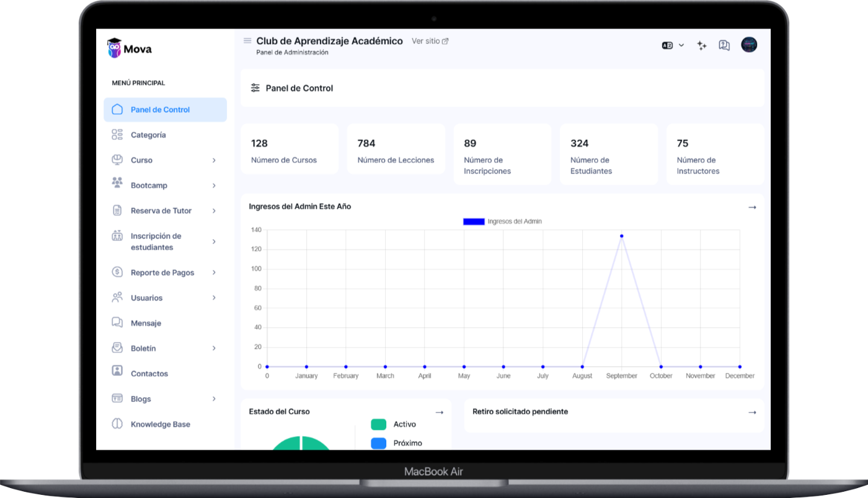Click the user profile avatar

(749, 45)
